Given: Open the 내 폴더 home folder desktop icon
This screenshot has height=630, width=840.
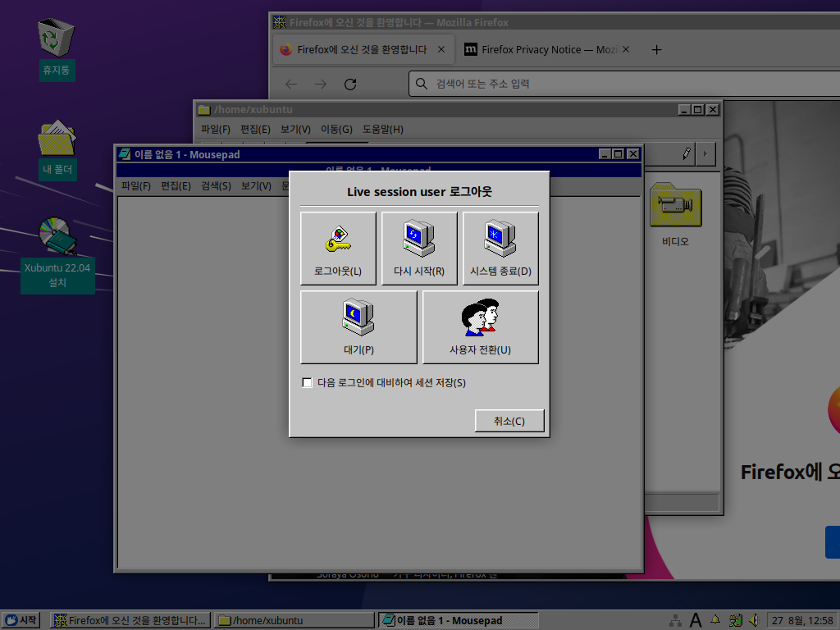Looking at the screenshot, I should tap(57, 150).
